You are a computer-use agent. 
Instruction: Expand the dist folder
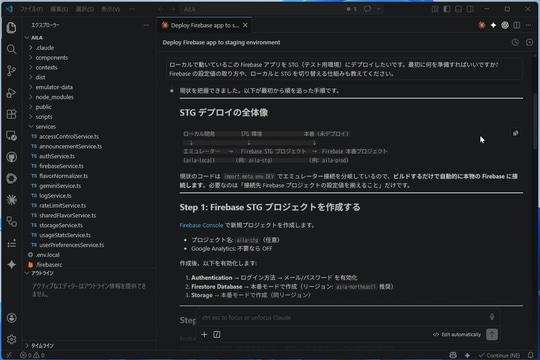(40, 77)
